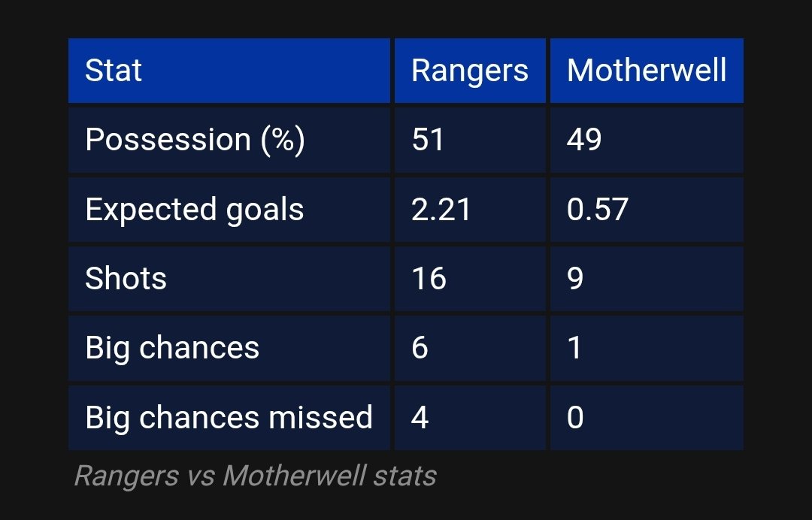Click Motherwell shots value 9
Screen dimensions: 812x520
coord(575,279)
